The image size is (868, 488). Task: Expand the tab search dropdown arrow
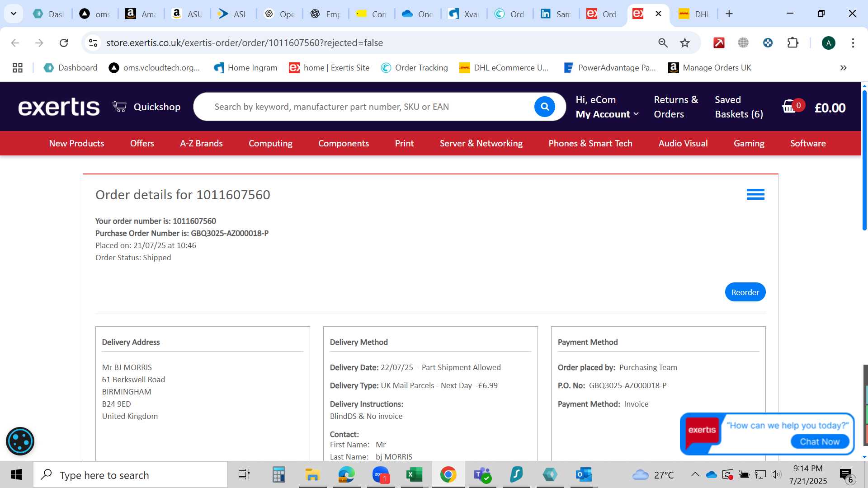[x=14, y=14]
